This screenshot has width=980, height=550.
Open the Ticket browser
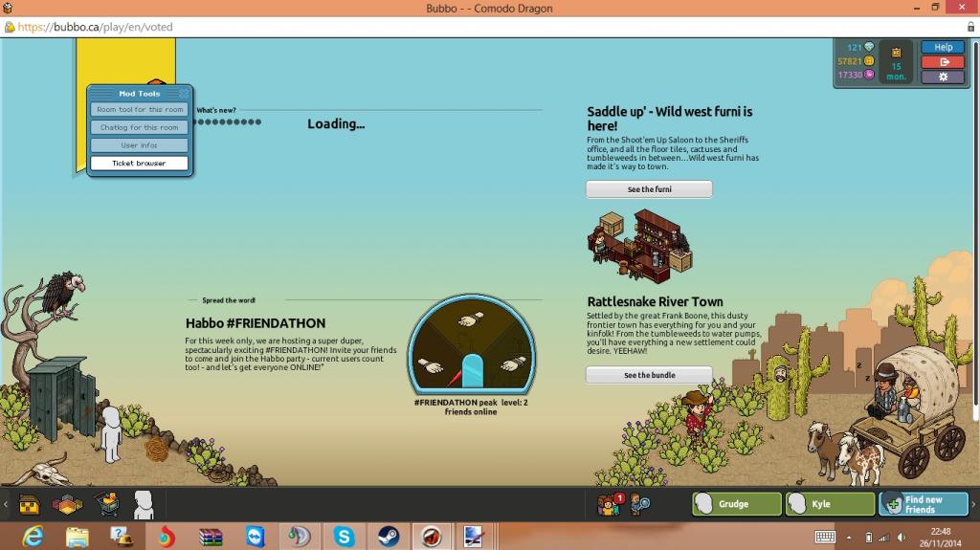point(140,164)
